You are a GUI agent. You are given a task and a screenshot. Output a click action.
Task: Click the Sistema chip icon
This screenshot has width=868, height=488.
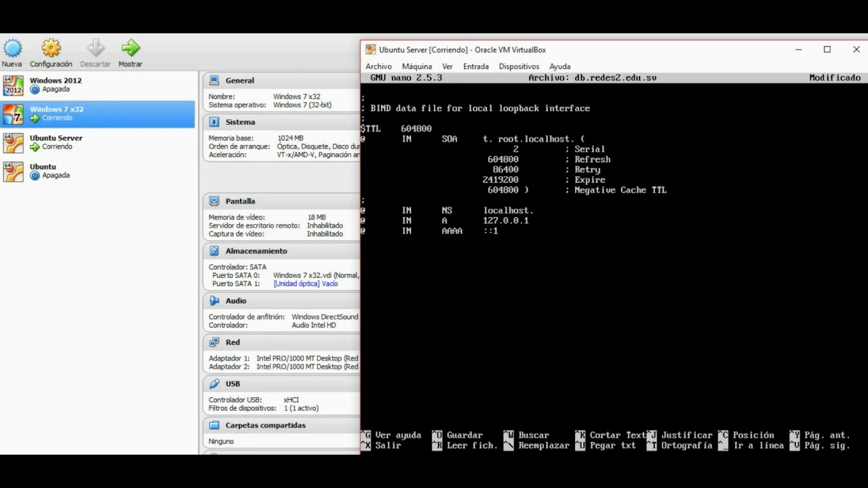(214, 122)
